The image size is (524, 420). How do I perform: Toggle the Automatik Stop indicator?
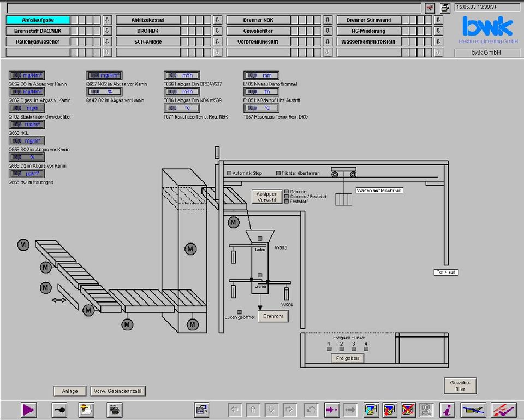point(230,173)
